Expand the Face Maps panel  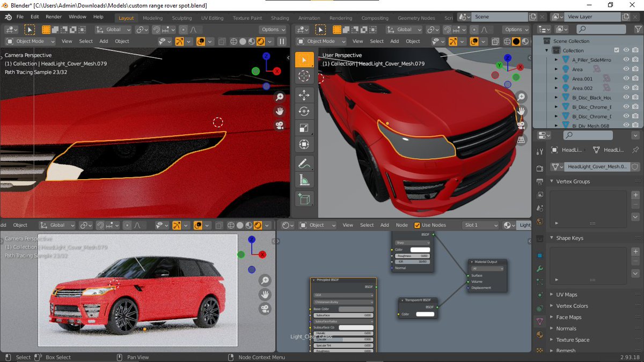point(552,317)
